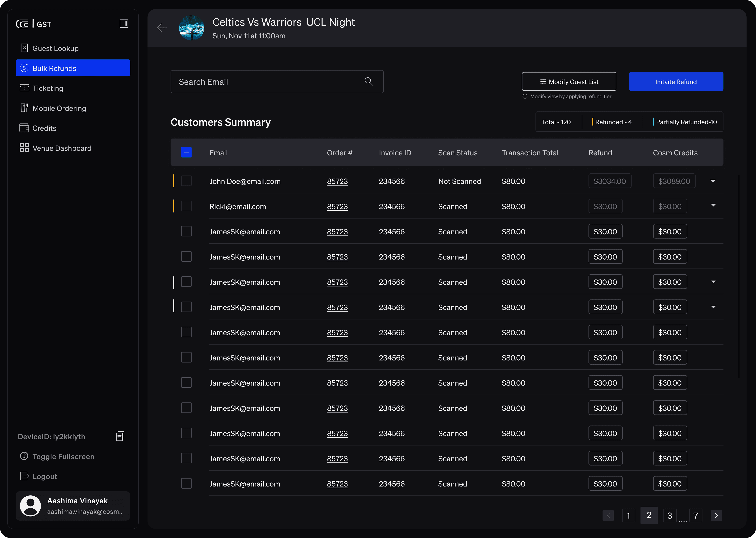Click the Email column header

point(219,153)
